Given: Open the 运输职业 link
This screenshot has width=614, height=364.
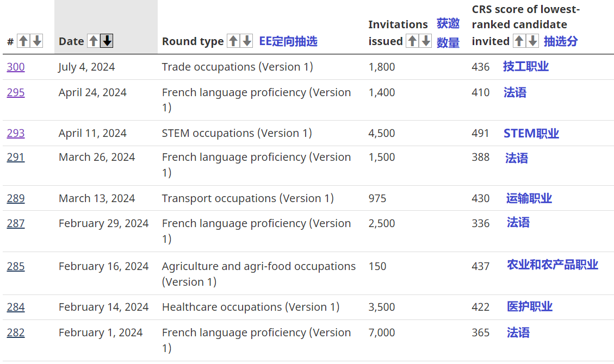Looking at the screenshot, I should [529, 198].
